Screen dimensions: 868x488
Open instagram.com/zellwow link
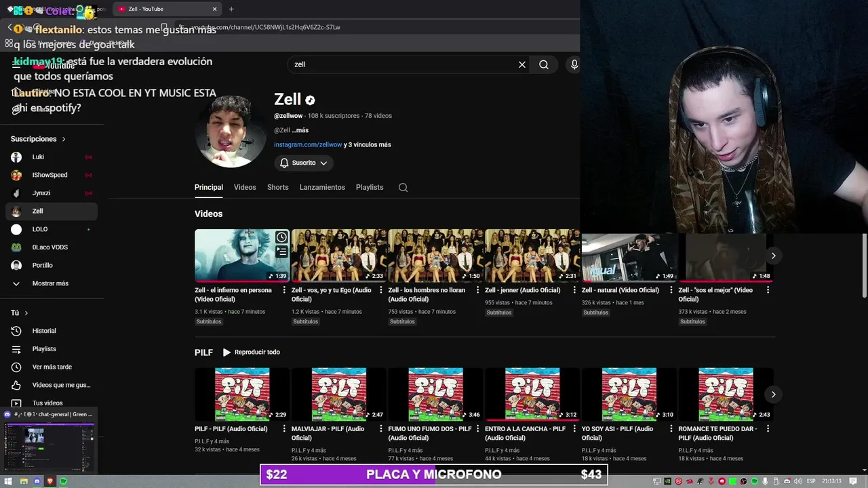point(308,144)
